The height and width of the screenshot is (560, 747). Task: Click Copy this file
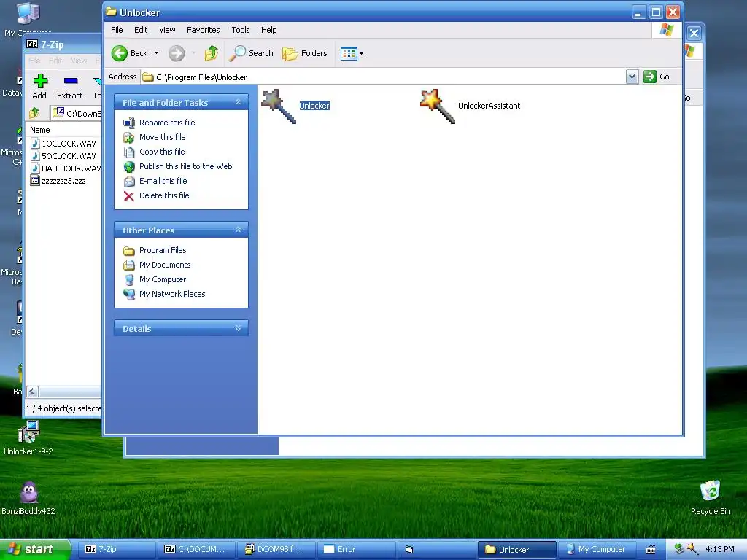(162, 152)
